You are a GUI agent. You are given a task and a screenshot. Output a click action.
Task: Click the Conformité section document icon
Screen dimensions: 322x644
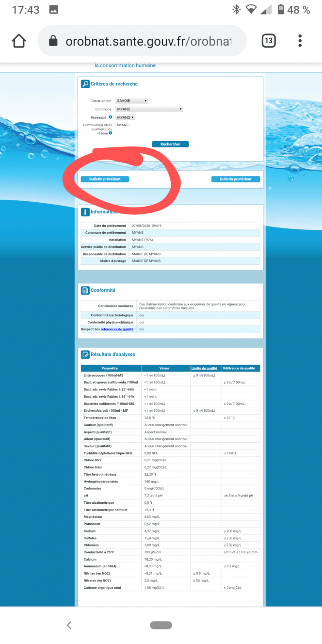(x=85, y=290)
